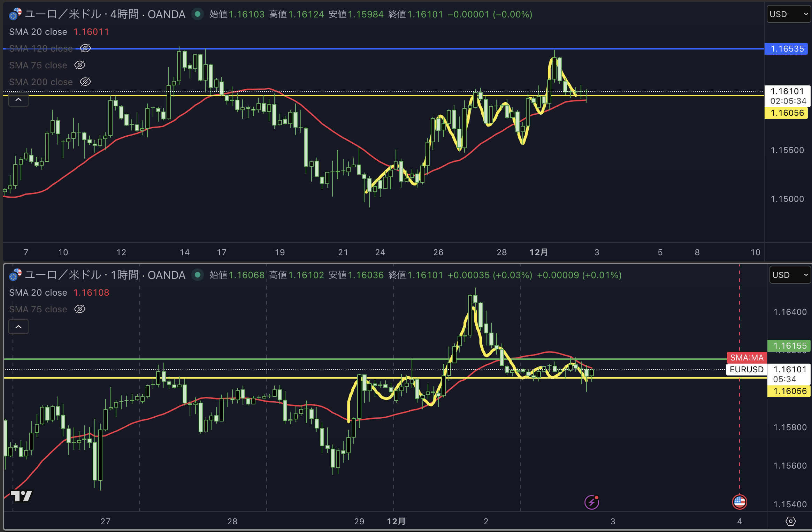Show the hidden SMA 120 close indicator
This screenshot has width=812, height=532.
pyautogui.click(x=85, y=48)
